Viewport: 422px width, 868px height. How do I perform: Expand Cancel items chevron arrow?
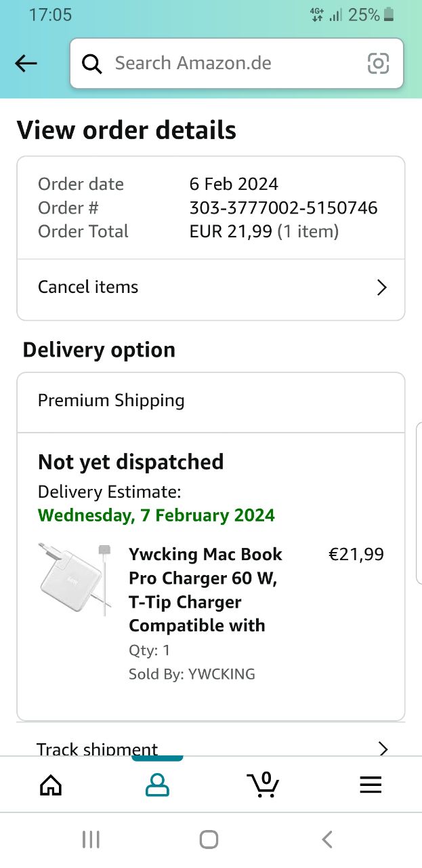(x=382, y=288)
